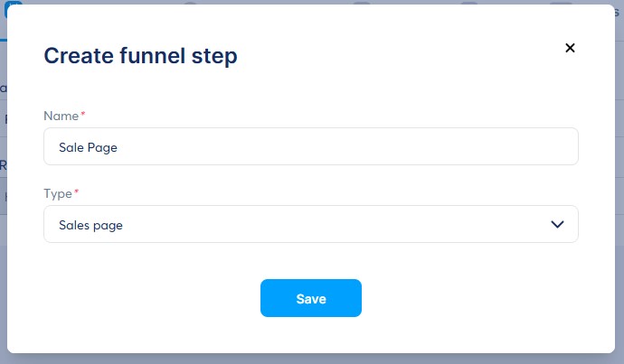Viewport: 624px width, 364px height.
Task: Click the red asterisk next to Name
Action: pyautogui.click(x=83, y=115)
